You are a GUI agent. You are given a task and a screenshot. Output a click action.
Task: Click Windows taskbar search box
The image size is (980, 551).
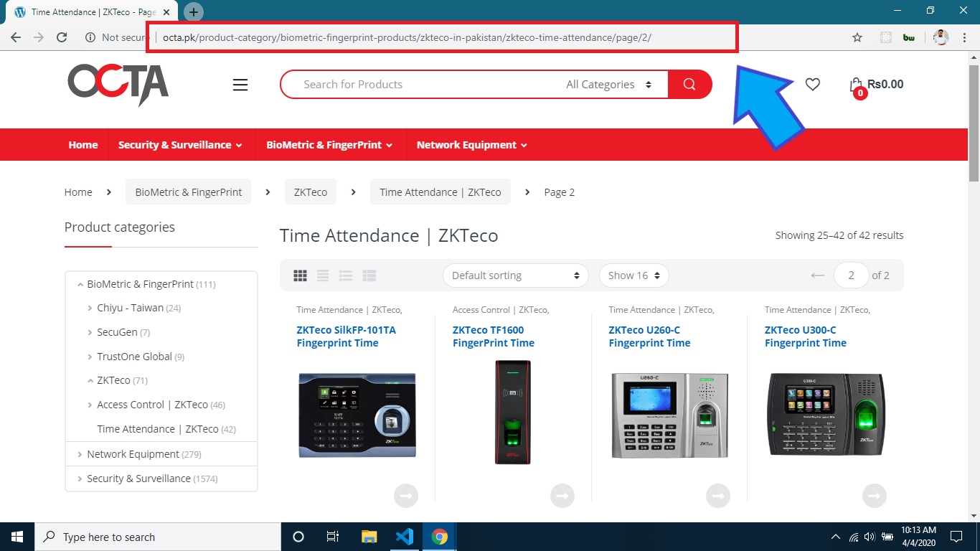point(158,537)
